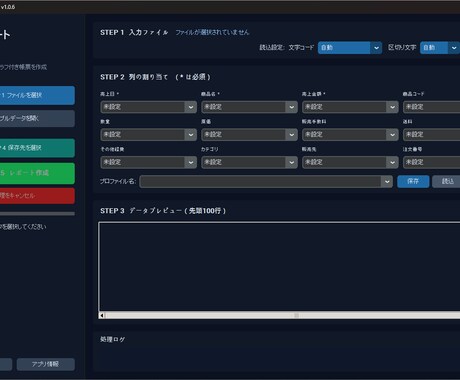This screenshot has height=380, width=460.
Task: Click the data preview table area
Action: (x=279, y=267)
